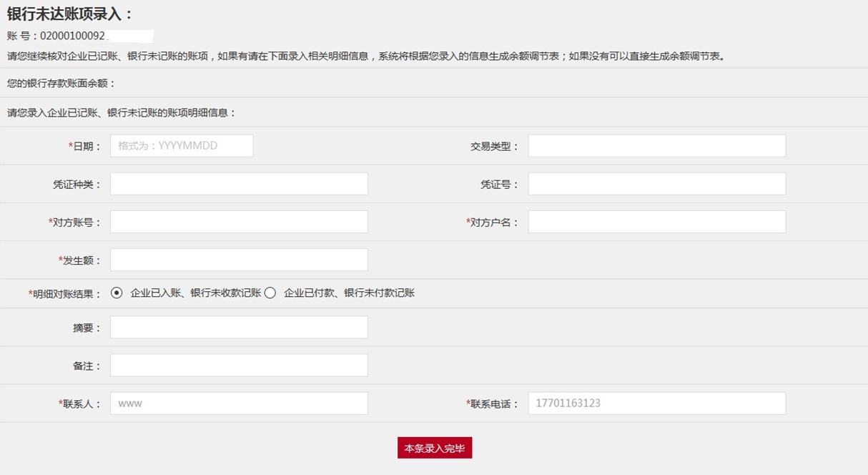This screenshot has width=868, height=475.
Task: Click the 对方户名 label text
Action: 494,222
